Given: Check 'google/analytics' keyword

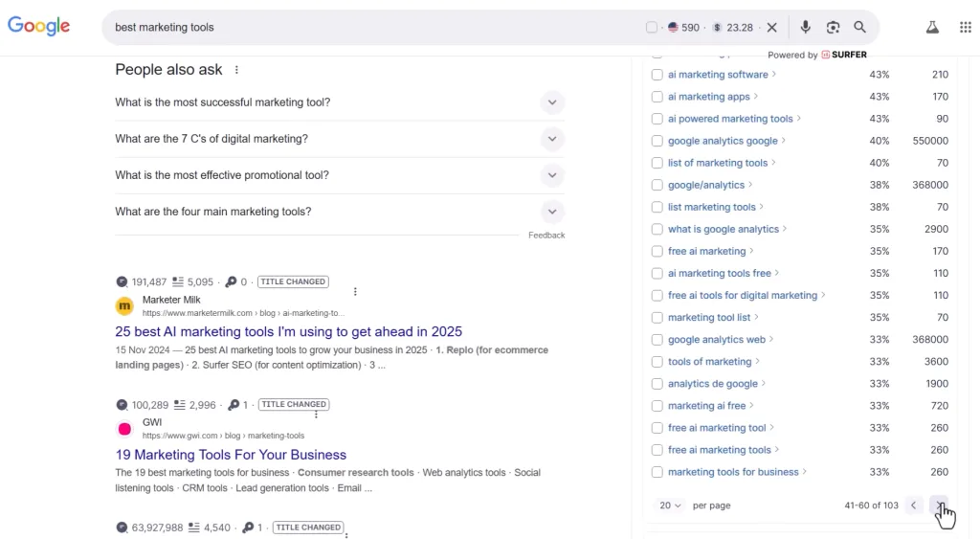Looking at the screenshot, I should pyautogui.click(x=657, y=185).
